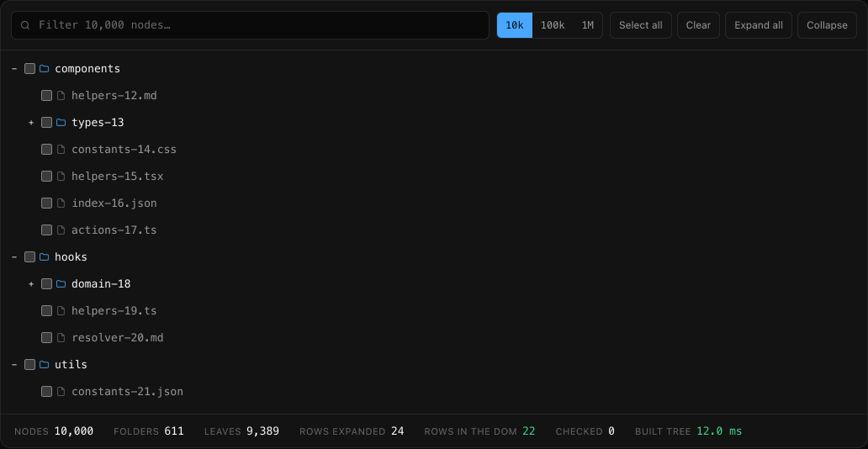Click the NODES 10,000 status entry
The image size is (868, 449).
click(x=54, y=431)
